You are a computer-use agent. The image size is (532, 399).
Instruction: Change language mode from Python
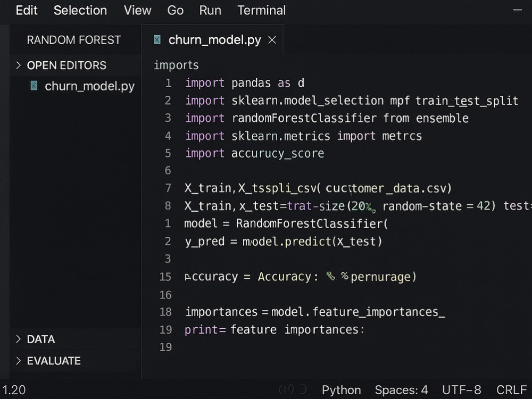[x=342, y=390]
